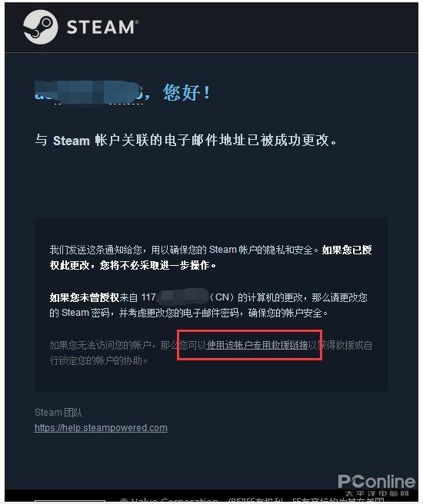Click the STEAM wordmark text
423x504 pixels.
tap(102, 27)
